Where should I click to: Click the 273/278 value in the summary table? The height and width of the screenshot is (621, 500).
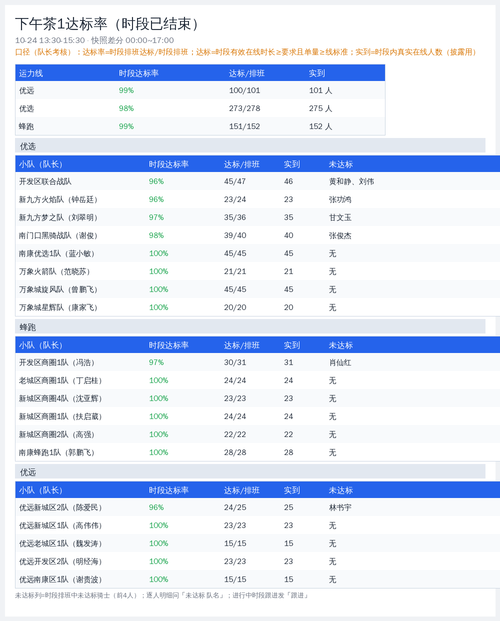pyautogui.click(x=244, y=108)
